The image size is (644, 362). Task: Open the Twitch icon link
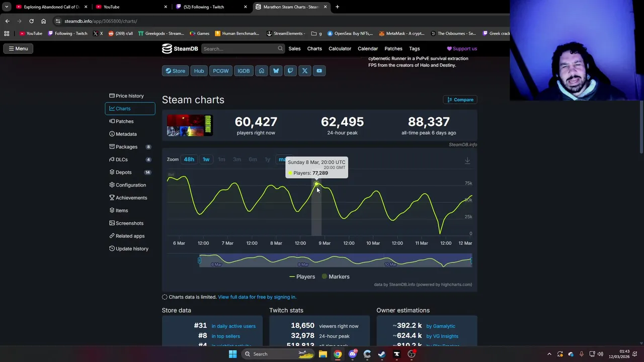290,71
